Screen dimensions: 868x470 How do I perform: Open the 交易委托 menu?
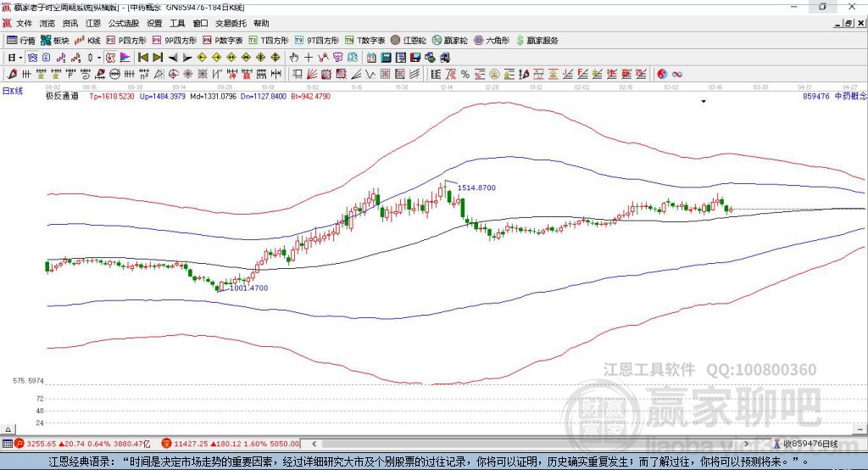(x=231, y=23)
